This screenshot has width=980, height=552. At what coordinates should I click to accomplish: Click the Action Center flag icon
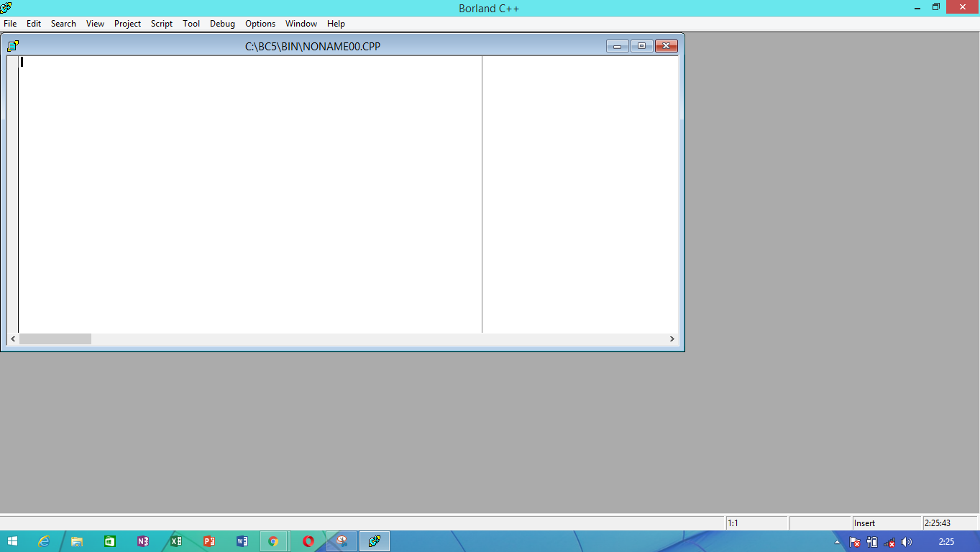[x=854, y=541]
